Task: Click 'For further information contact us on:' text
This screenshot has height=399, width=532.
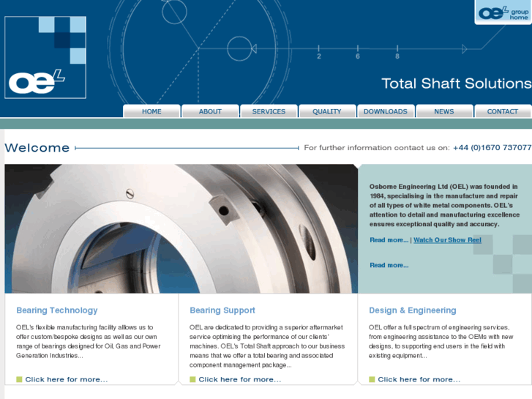Action: [377, 148]
